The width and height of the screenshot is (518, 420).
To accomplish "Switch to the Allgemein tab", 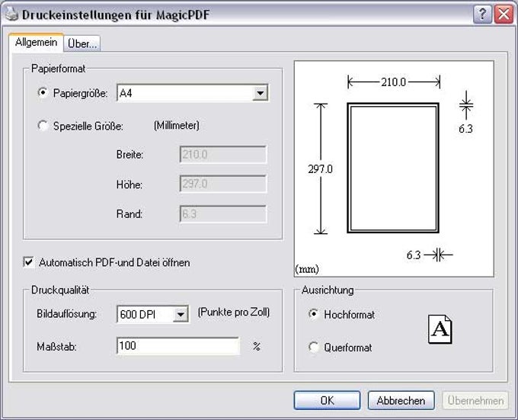I will (x=36, y=42).
